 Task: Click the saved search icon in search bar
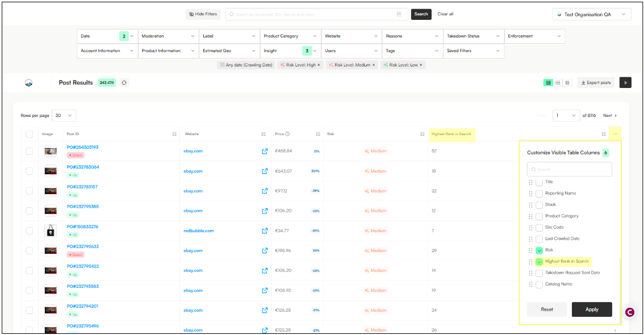tap(399, 14)
